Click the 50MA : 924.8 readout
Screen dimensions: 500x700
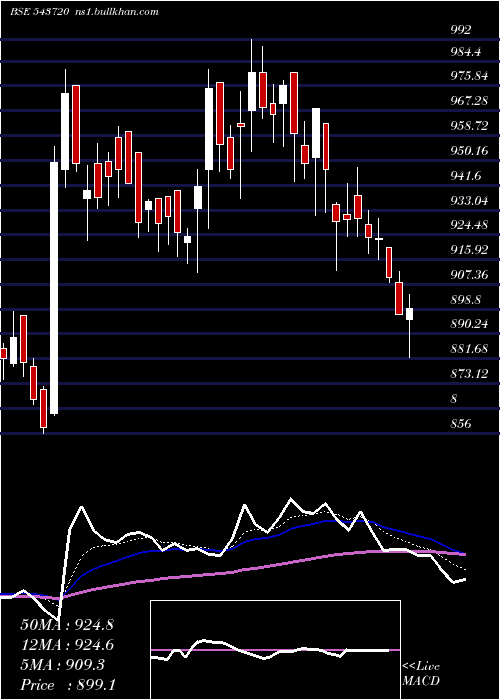tap(67, 625)
